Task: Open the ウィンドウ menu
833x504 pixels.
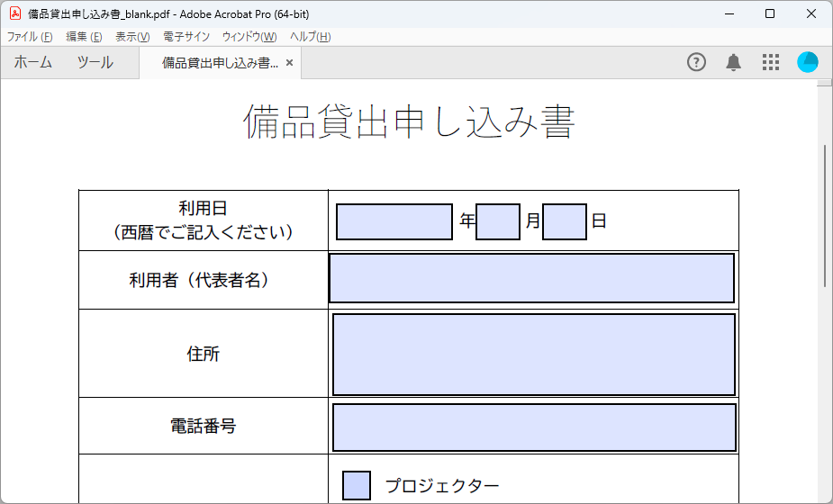Action: click(x=249, y=37)
